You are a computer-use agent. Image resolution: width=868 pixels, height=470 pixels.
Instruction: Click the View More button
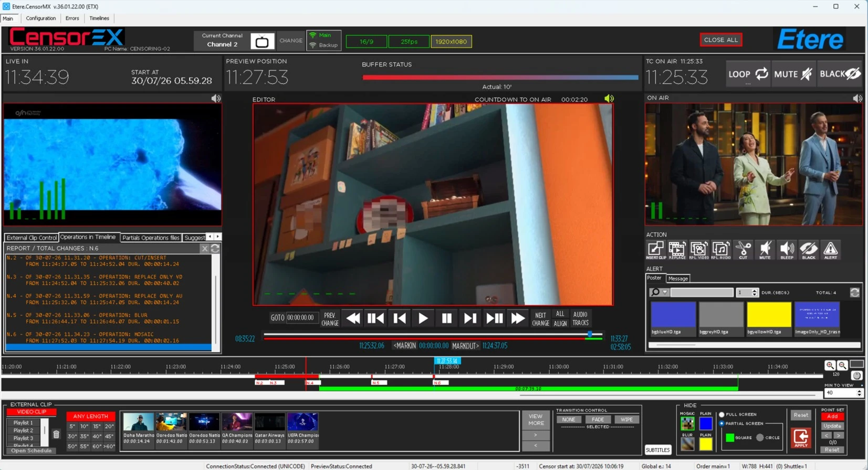click(x=536, y=420)
